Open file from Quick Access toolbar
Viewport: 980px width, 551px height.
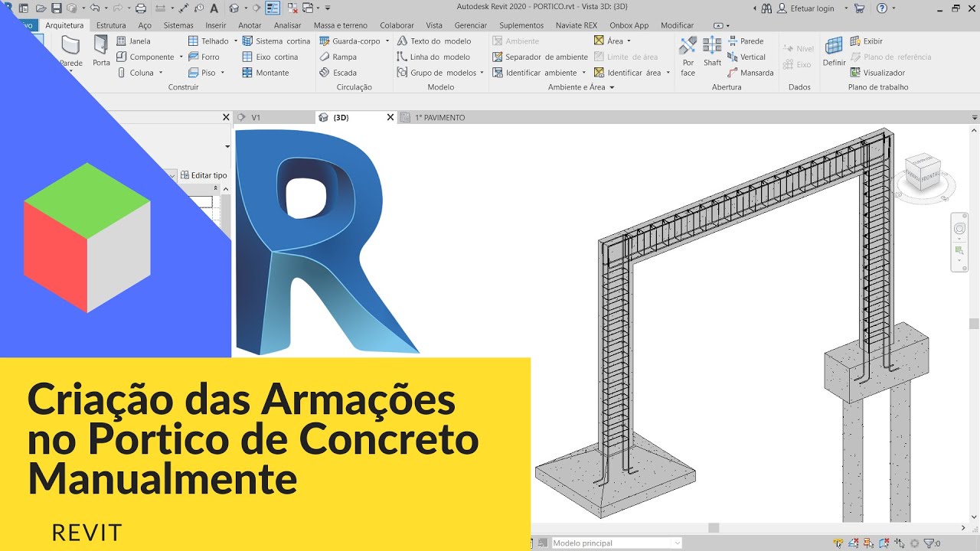pos(41,8)
